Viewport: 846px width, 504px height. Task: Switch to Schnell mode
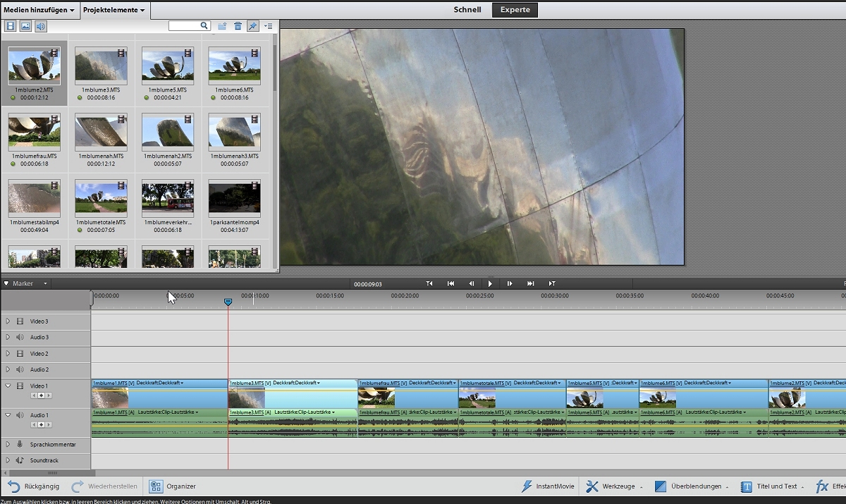pos(467,10)
